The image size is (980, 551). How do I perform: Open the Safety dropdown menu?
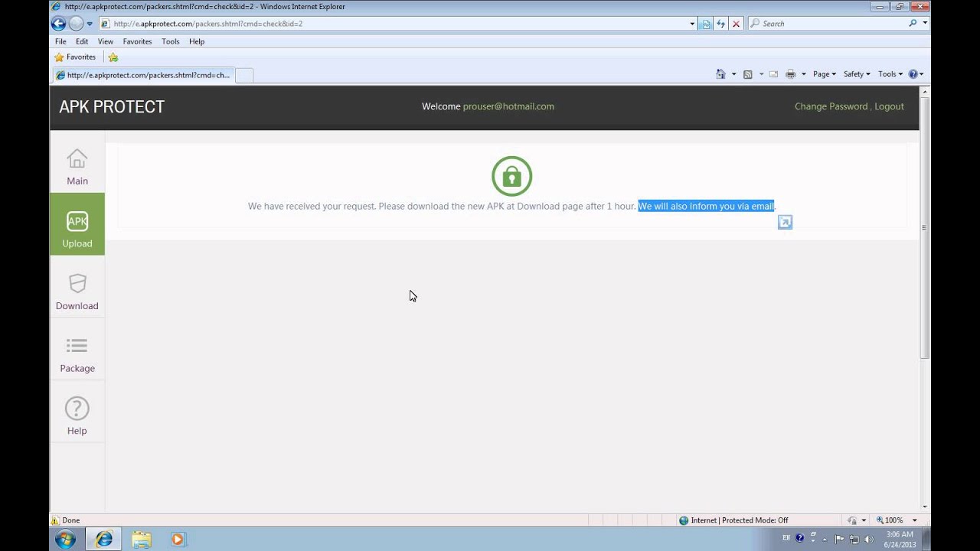tap(857, 74)
